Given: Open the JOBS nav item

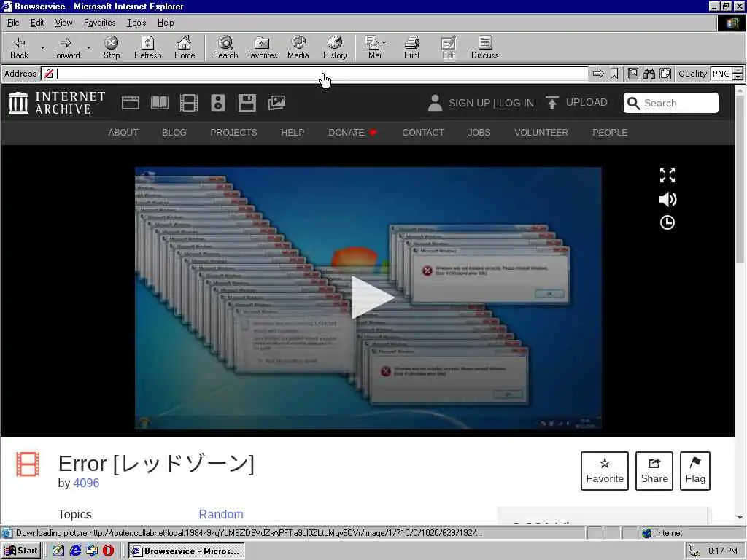Looking at the screenshot, I should point(479,133).
